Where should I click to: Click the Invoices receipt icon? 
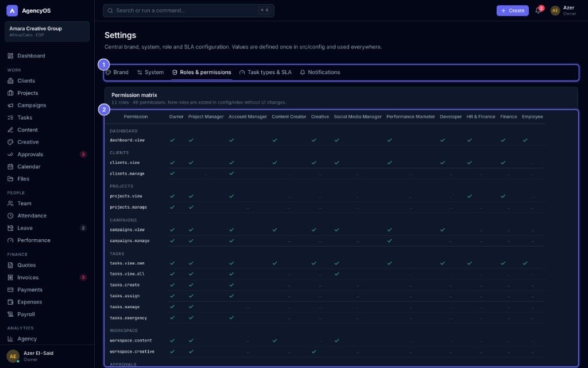tap(10, 278)
